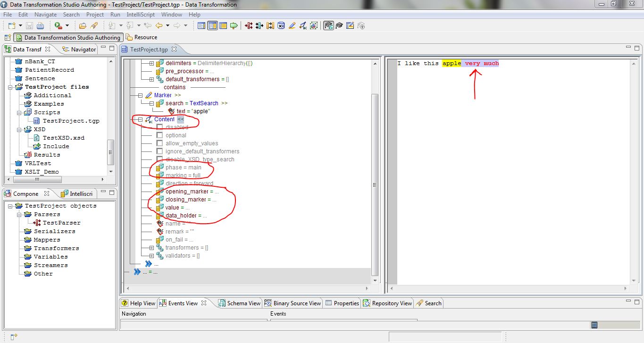This screenshot has width=644, height=343.
Task: Collapse the Content node
Action: click(140, 119)
